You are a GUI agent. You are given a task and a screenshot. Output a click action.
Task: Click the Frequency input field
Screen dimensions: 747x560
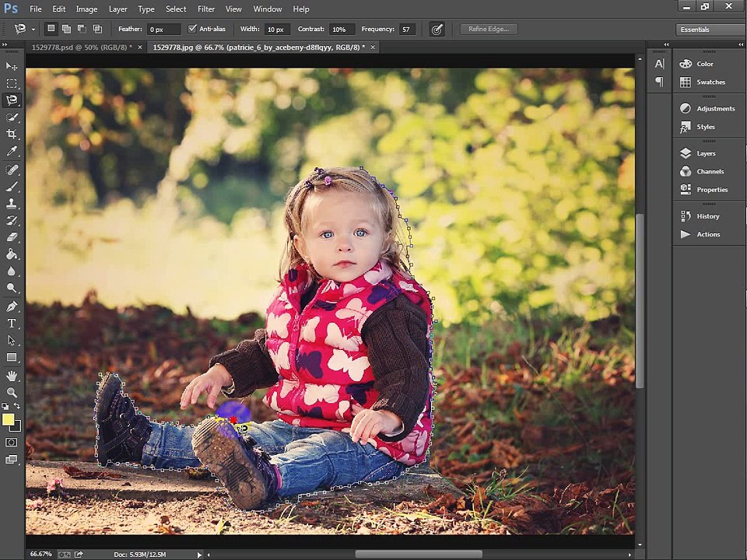407,29
